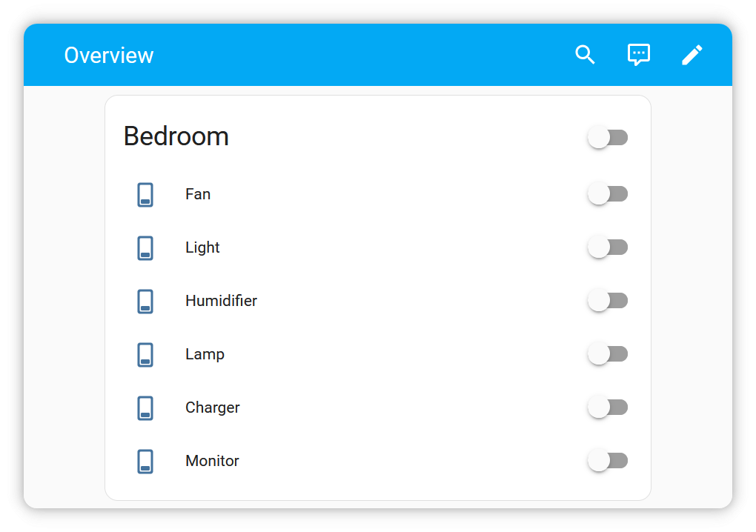Click the Bedroom card heading
756x532 pixels.
pyautogui.click(x=176, y=136)
